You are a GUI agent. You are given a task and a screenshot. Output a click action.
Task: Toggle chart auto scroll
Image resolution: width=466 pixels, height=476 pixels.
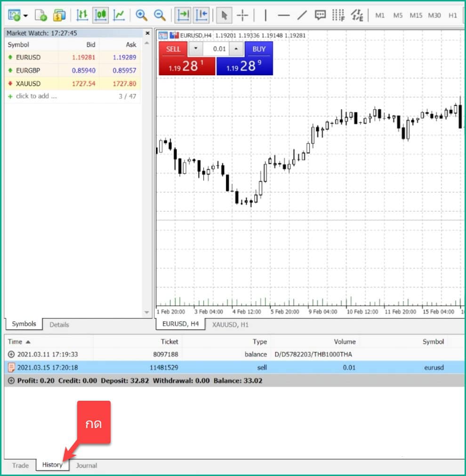[183, 15]
